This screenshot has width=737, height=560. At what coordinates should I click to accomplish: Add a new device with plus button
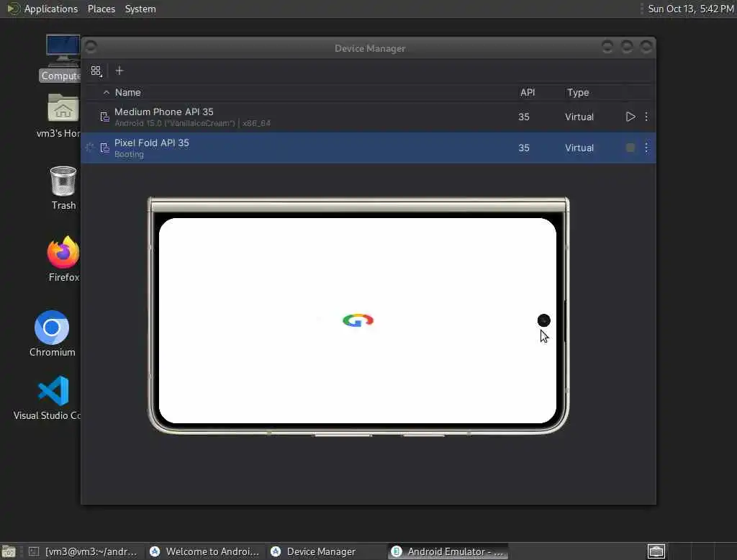[119, 71]
